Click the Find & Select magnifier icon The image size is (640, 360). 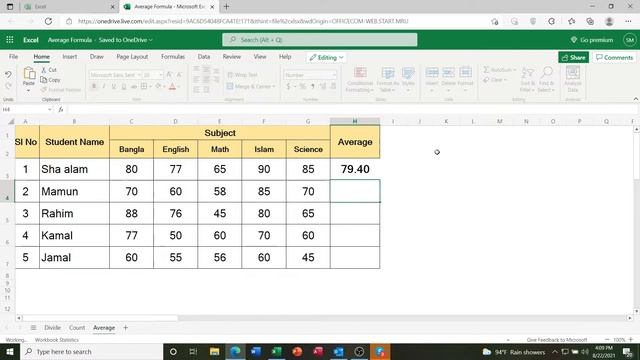coord(546,73)
